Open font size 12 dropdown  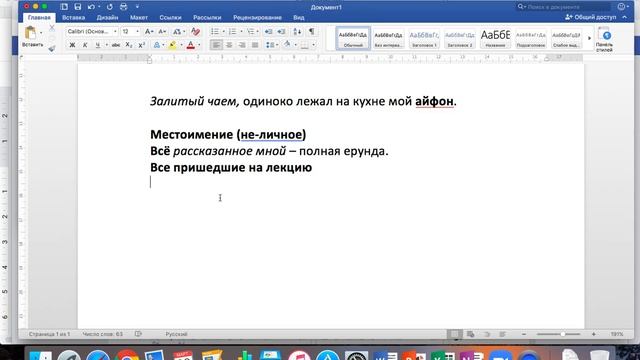tap(137, 31)
